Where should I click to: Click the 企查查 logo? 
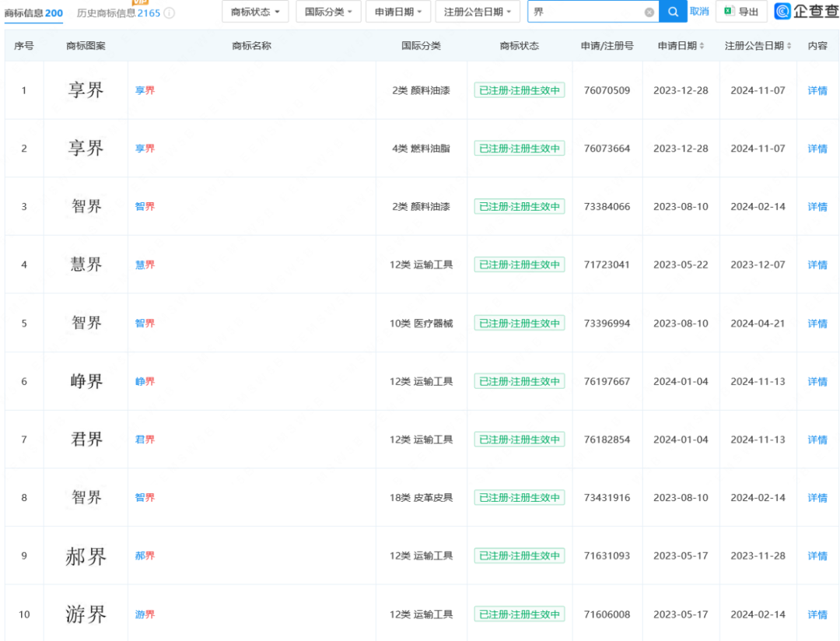(x=807, y=11)
